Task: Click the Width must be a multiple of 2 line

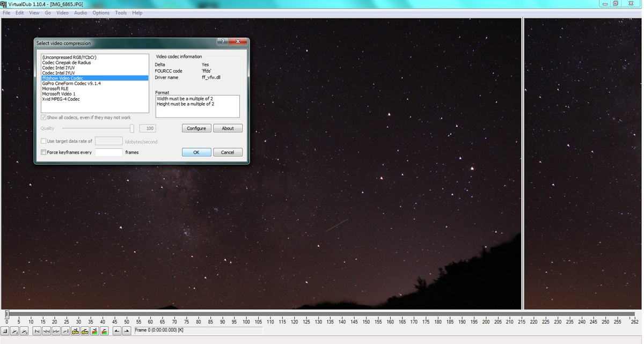Action: click(x=185, y=99)
